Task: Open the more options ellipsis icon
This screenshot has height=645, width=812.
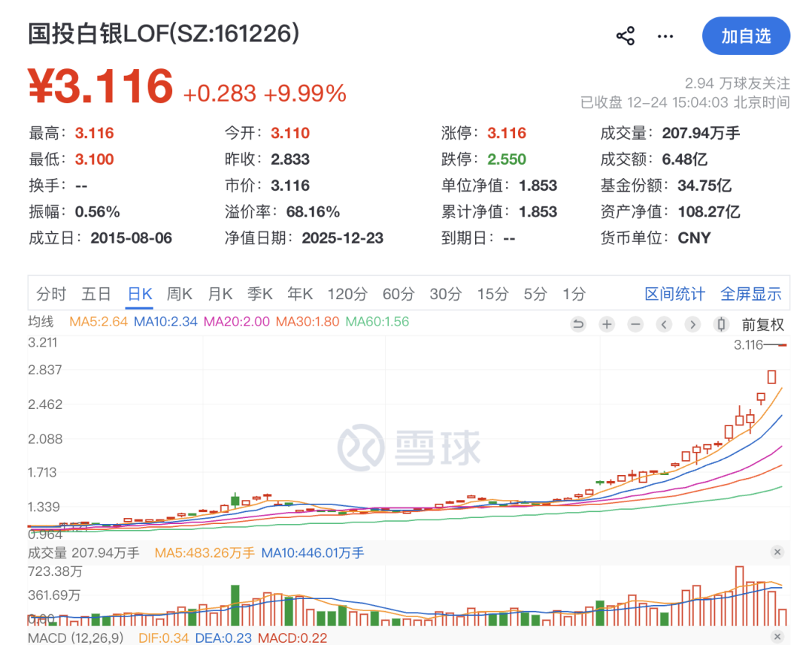Action: [x=665, y=35]
